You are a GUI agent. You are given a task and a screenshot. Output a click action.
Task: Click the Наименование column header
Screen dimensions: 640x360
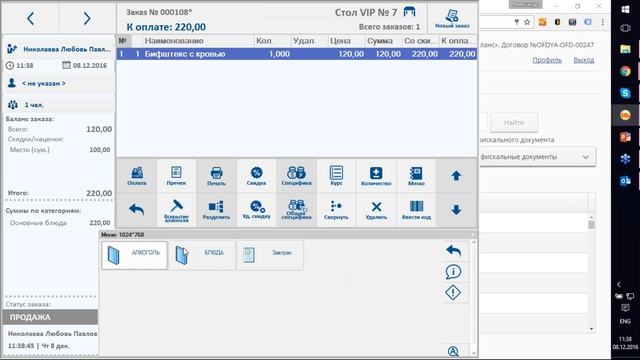(x=198, y=41)
